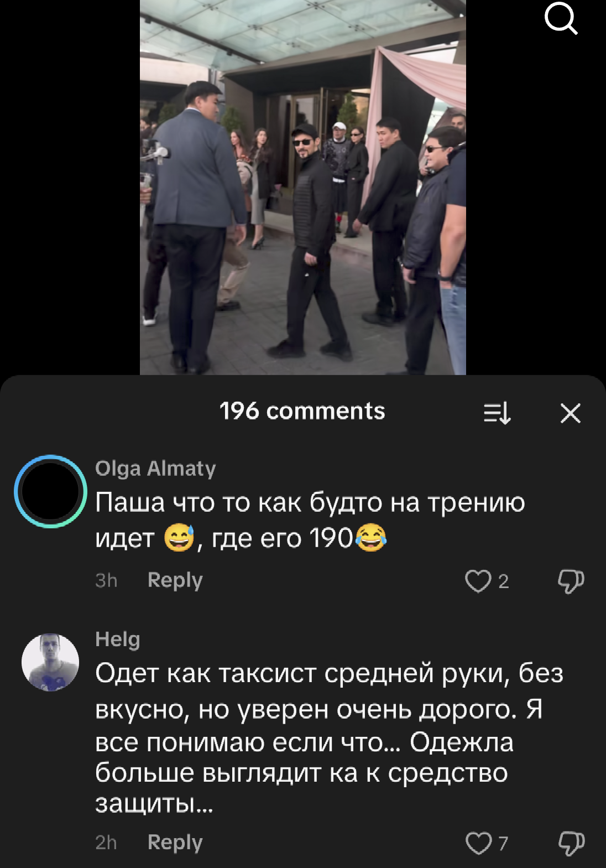Close the comments panel

570,413
